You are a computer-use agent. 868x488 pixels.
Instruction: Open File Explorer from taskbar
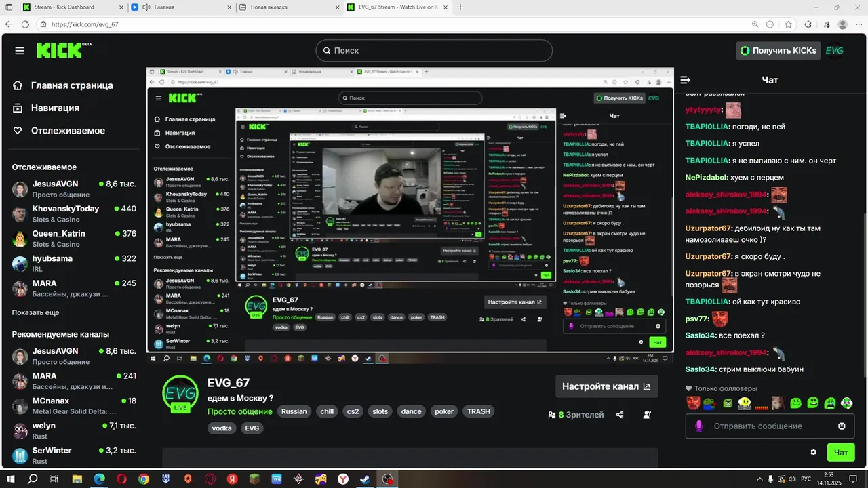pyautogui.click(x=77, y=479)
